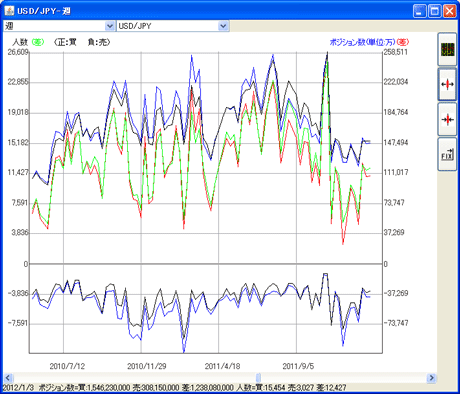
Task: Click the 2011/4/18 date axis label
Action: click(x=222, y=366)
